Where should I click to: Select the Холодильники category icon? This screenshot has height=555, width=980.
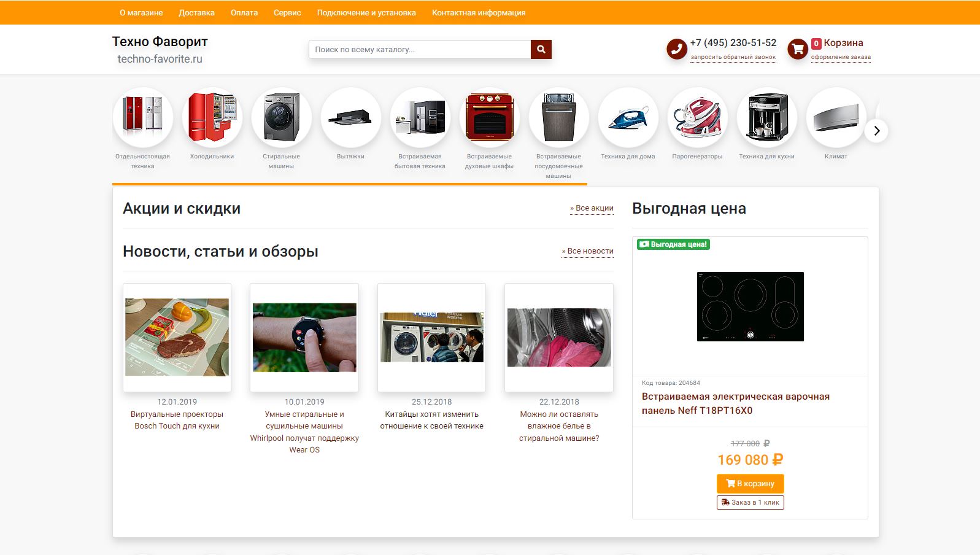point(212,117)
